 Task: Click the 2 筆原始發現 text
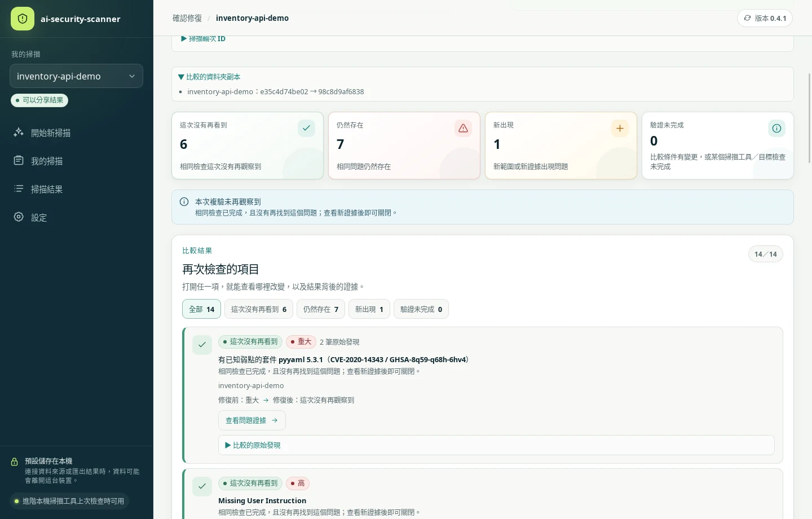click(339, 342)
